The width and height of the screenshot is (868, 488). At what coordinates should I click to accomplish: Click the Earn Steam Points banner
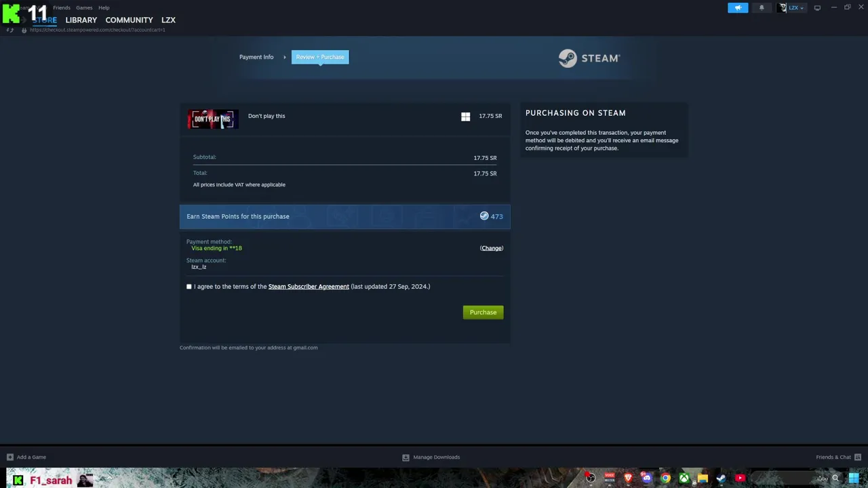point(344,216)
